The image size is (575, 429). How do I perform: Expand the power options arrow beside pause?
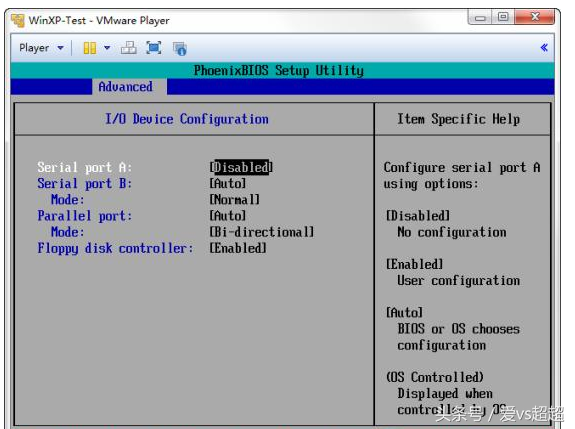point(107,48)
